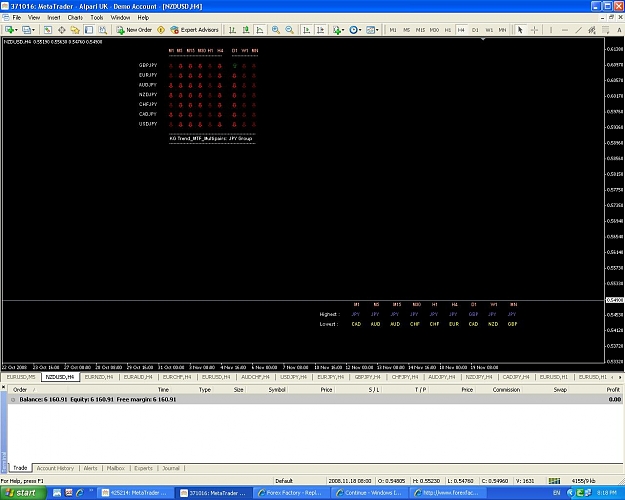Screen dimensions: 625x500
Task: Toggle the Market Watch window icon
Action: pos(47,30)
